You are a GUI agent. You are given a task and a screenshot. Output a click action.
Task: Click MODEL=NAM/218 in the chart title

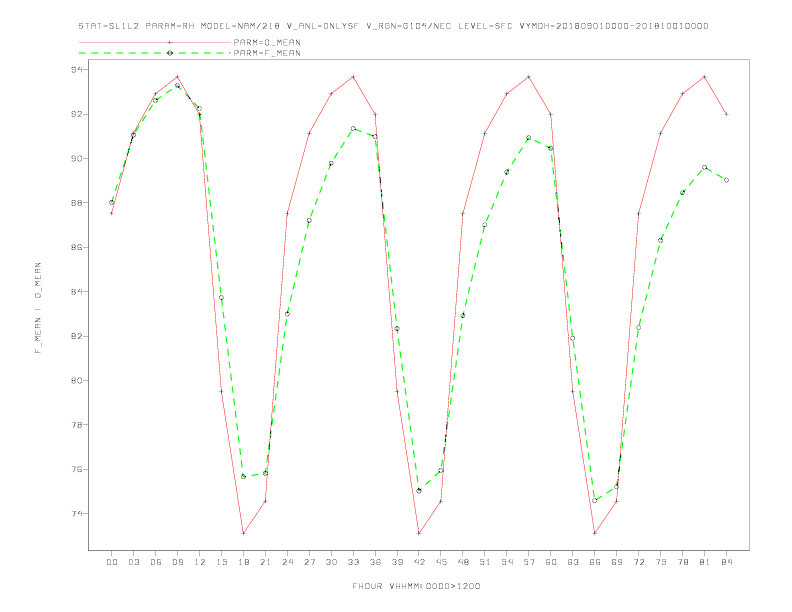(240, 26)
